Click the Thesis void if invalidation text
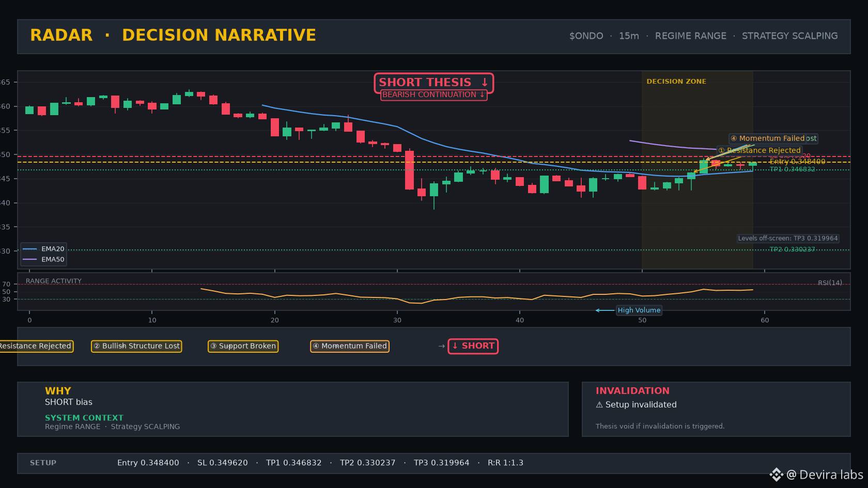868x488 pixels. tap(660, 426)
